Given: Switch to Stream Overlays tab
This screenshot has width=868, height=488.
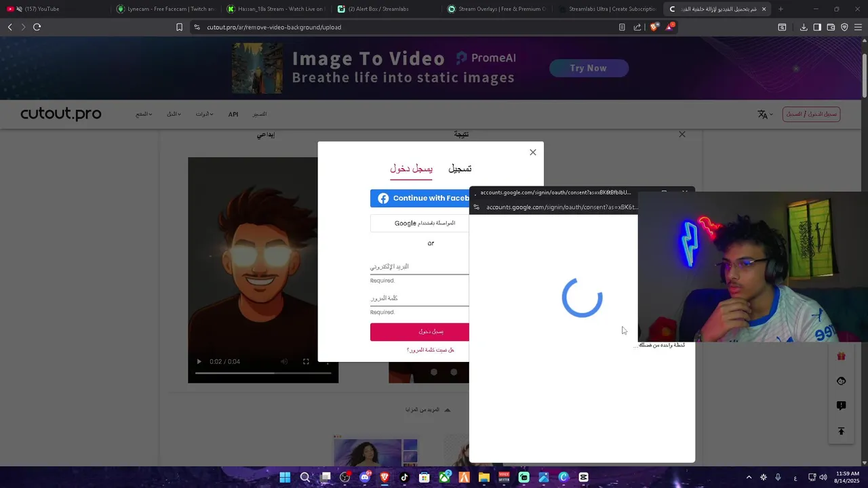Looking at the screenshot, I should [x=496, y=9].
